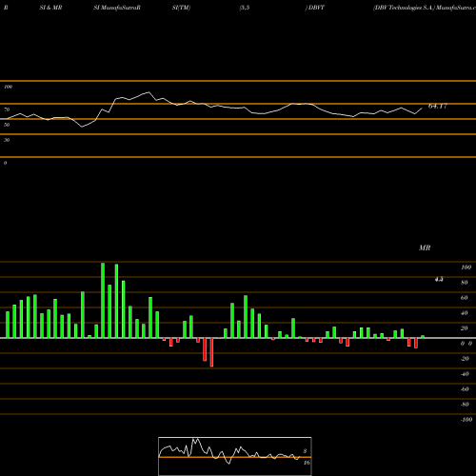Viewport: 476px width, 476px height.
Task: Open the mini overview chart thumbnail
Action: 235,456
